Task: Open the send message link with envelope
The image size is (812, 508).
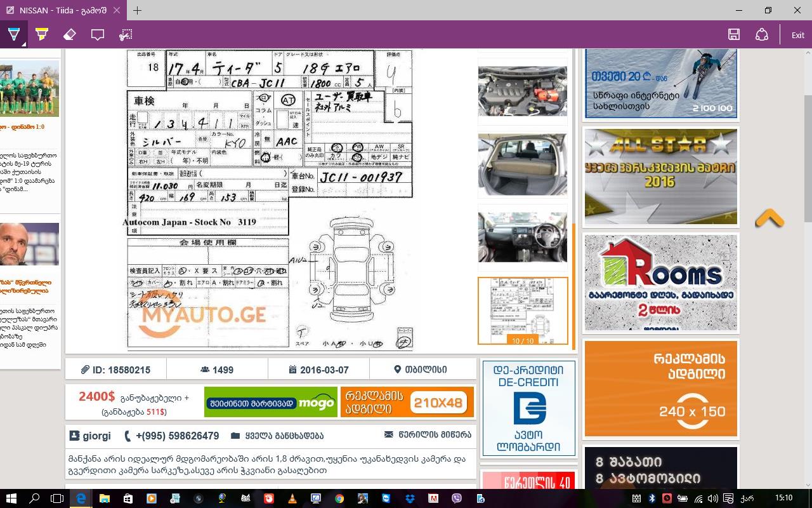Action: coord(428,435)
